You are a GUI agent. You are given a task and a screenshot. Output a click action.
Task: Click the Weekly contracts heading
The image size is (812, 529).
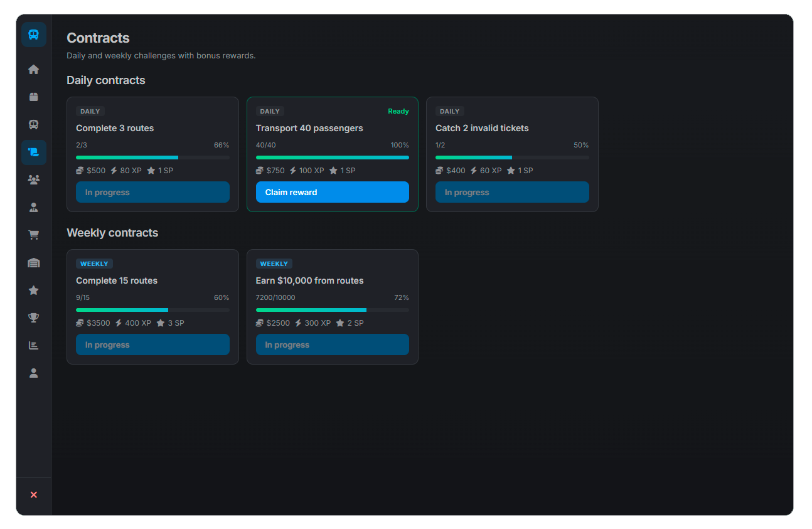coord(112,233)
